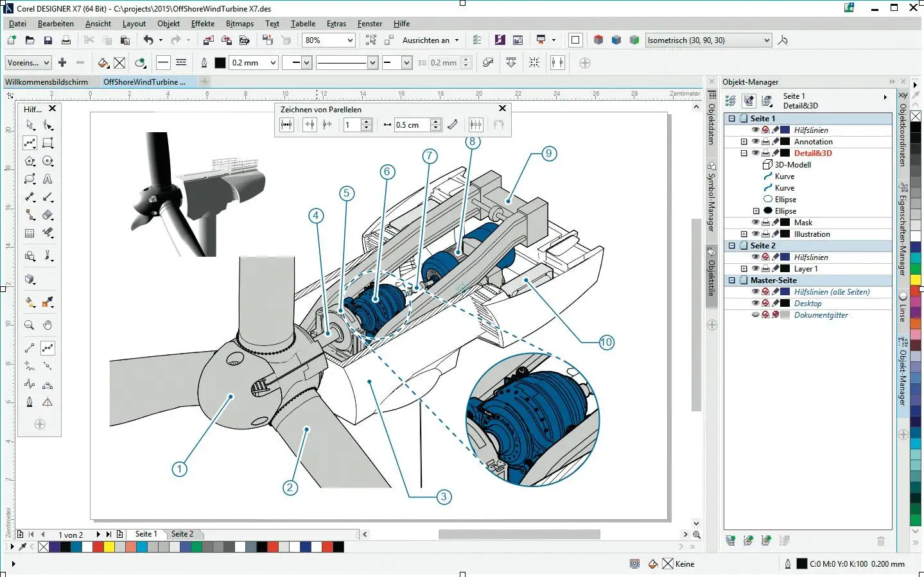
Task: Open the zoom level 80% dropdown
Action: [350, 40]
